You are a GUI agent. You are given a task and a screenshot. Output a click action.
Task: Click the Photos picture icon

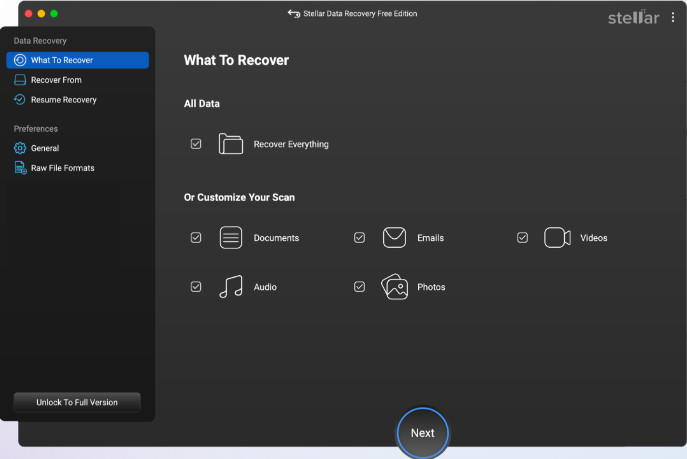coord(394,287)
